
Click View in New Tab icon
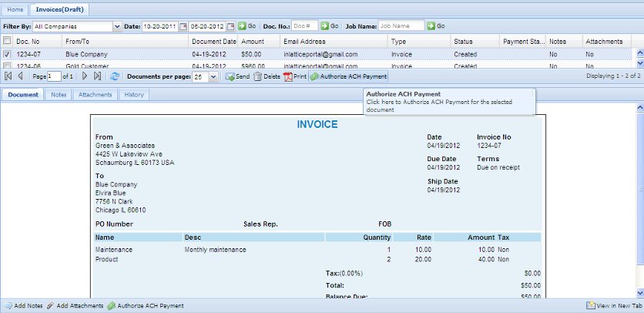click(x=590, y=306)
